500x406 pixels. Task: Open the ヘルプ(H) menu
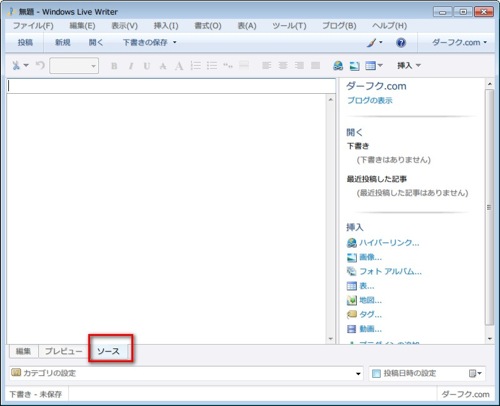[x=389, y=26]
